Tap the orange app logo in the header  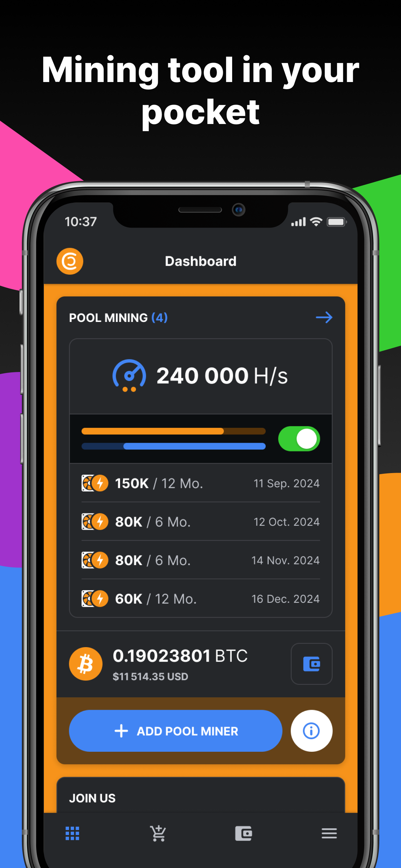pyautogui.click(x=70, y=261)
